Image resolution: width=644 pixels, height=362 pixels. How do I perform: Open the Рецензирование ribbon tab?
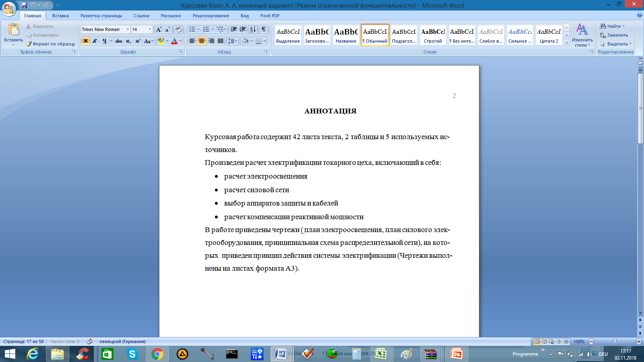211,16
